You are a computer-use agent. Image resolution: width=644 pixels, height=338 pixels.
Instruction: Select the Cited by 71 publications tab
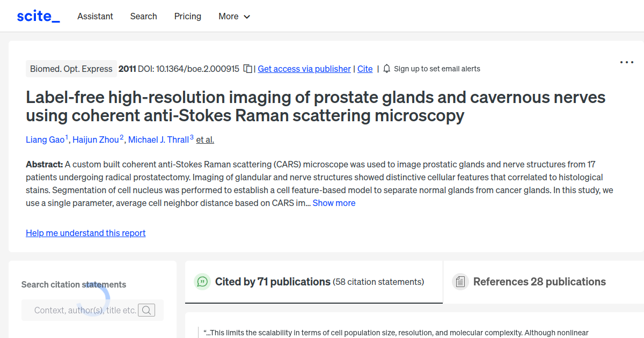(x=273, y=281)
